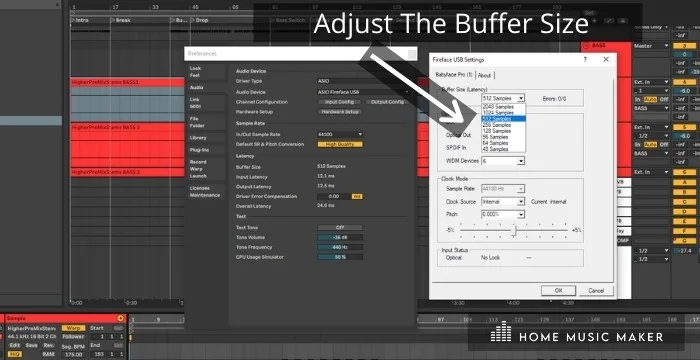Select the HigherPreMixStems BASS1 clip
The height and width of the screenshot is (360, 700).
tap(127, 83)
